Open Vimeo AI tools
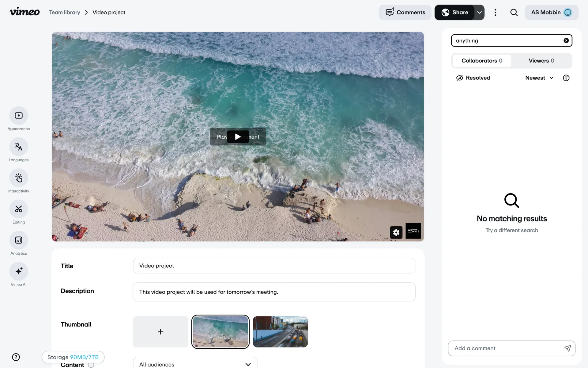This screenshot has width=588, height=368. [x=19, y=271]
